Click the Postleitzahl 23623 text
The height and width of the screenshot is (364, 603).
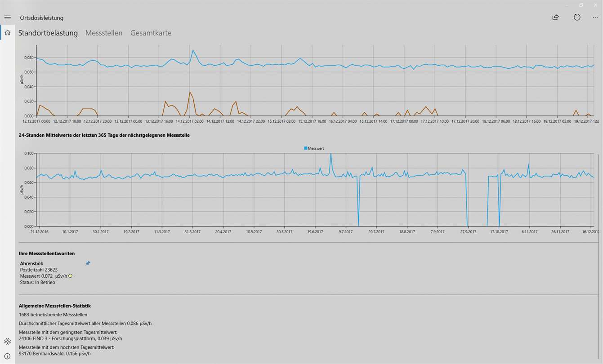coord(39,270)
